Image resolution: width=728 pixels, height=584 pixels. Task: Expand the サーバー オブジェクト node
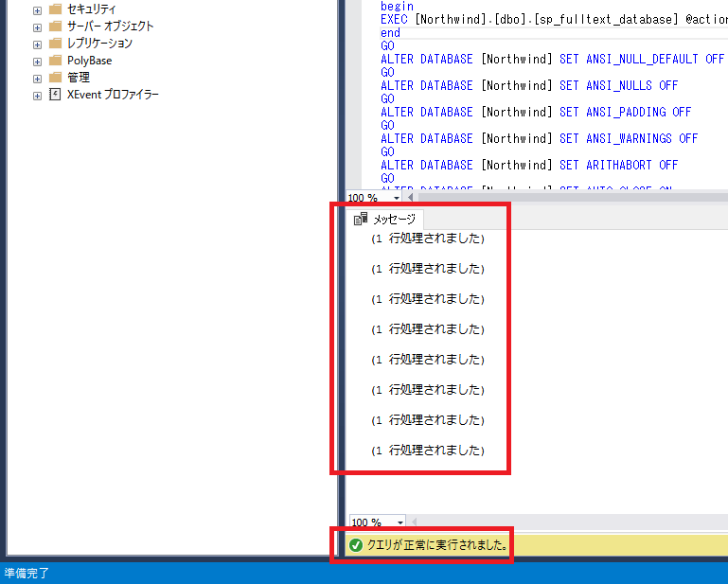tap(37, 27)
